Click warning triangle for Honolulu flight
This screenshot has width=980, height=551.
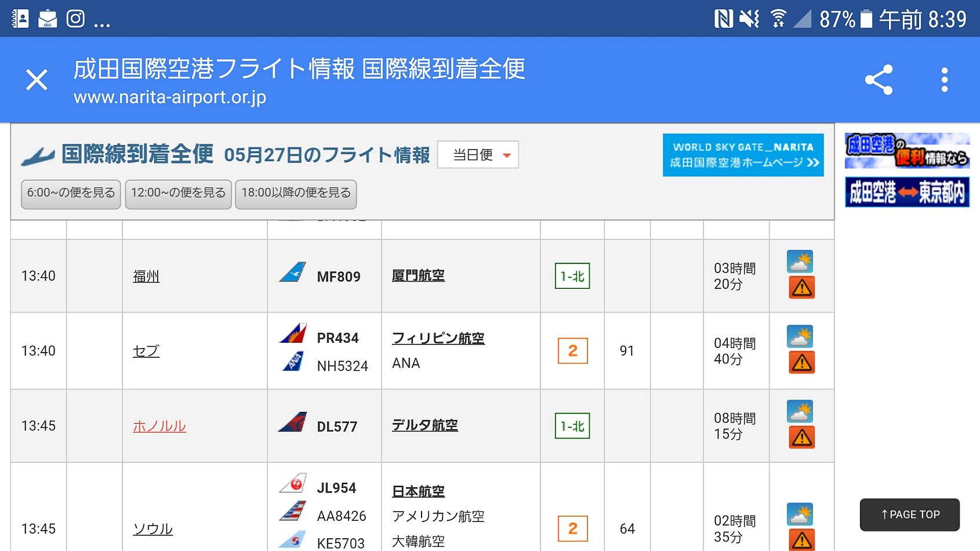click(801, 437)
